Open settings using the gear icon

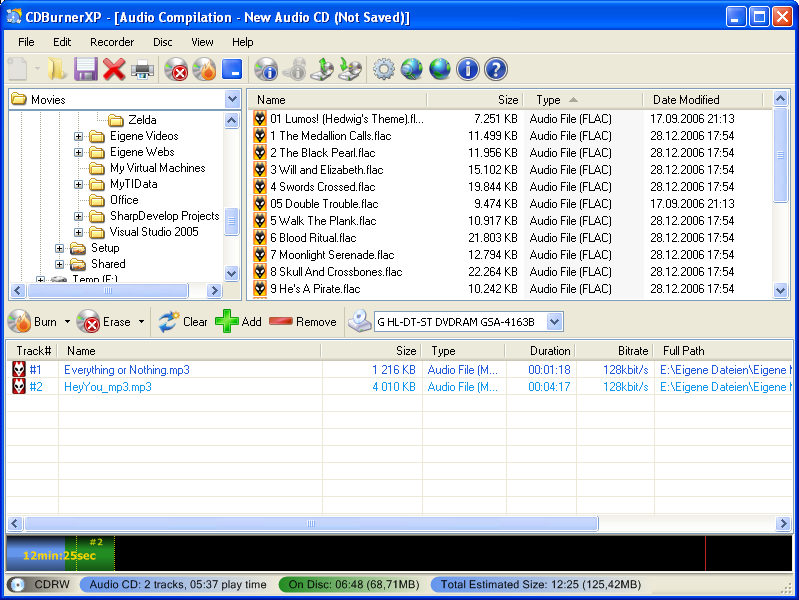(384, 69)
